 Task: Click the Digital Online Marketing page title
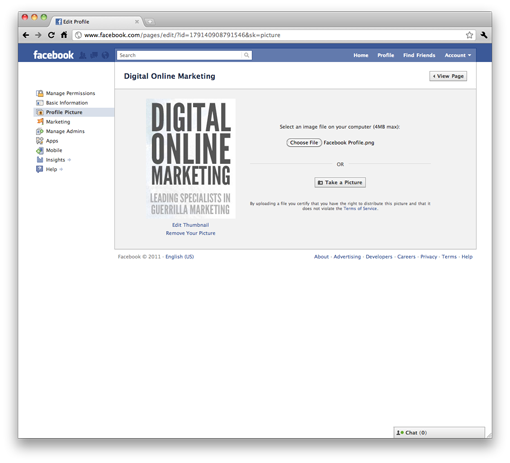point(169,76)
